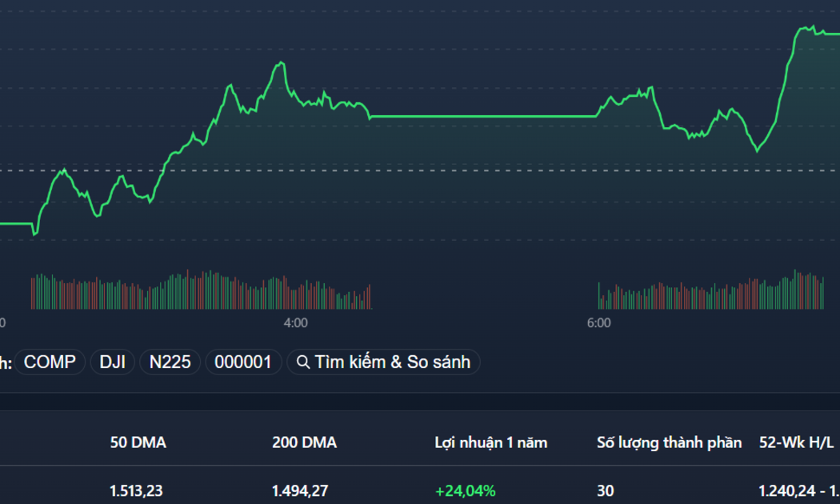Open Tìm kiếm & So sánh search
The height and width of the screenshot is (504, 840).
[383, 362]
